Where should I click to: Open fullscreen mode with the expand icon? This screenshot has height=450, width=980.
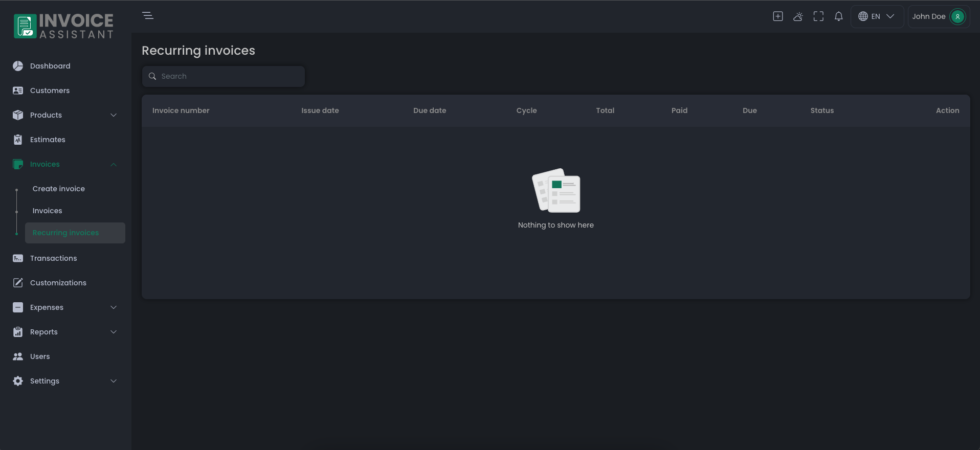[818, 16]
